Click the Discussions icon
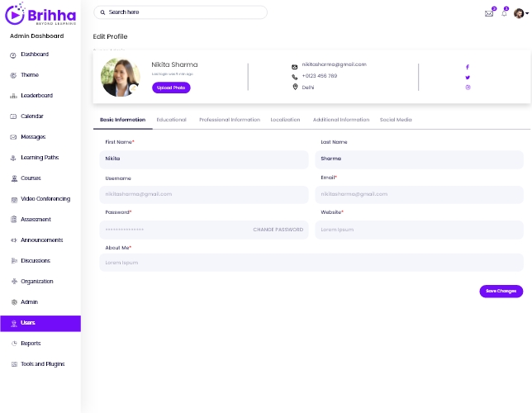The width and height of the screenshot is (532, 413). tap(14, 261)
